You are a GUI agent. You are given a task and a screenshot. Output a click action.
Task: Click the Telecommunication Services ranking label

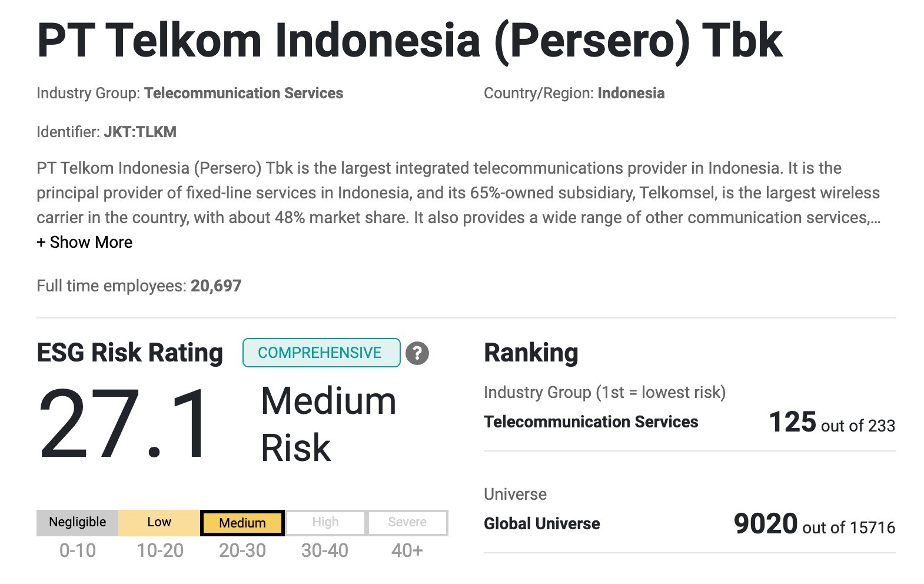point(591,422)
